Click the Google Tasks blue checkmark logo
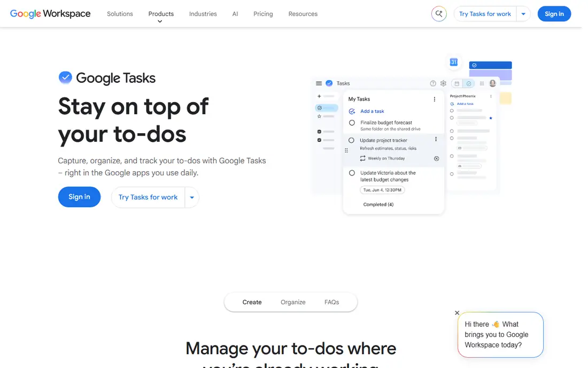The image size is (588, 368). 65,77
